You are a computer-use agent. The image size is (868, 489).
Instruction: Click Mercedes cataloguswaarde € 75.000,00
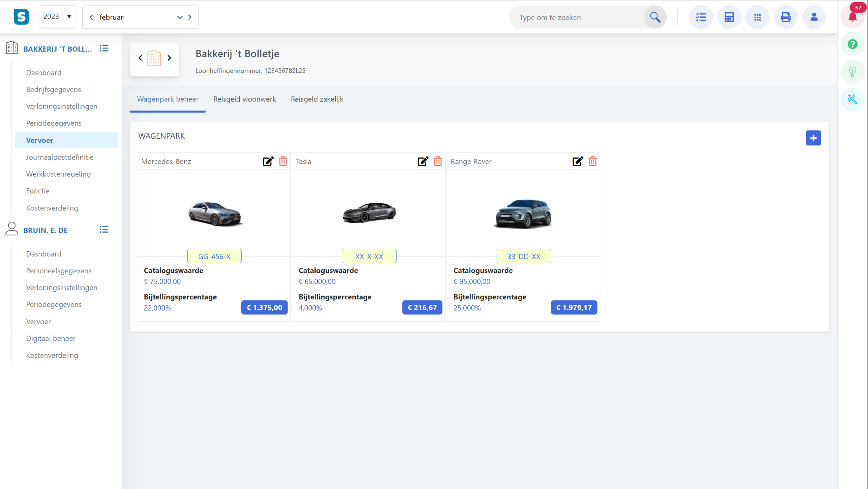tap(162, 282)
